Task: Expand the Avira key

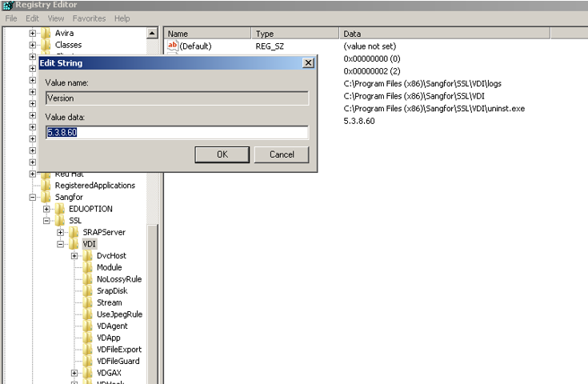Action: coord(33,33)
